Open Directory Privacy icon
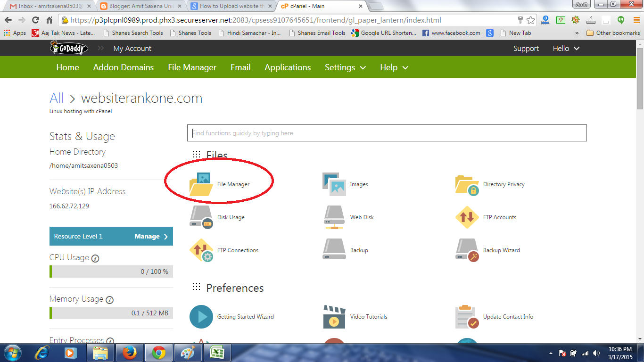Viewport: 644px width, 362px height. (x=467, y=184)
